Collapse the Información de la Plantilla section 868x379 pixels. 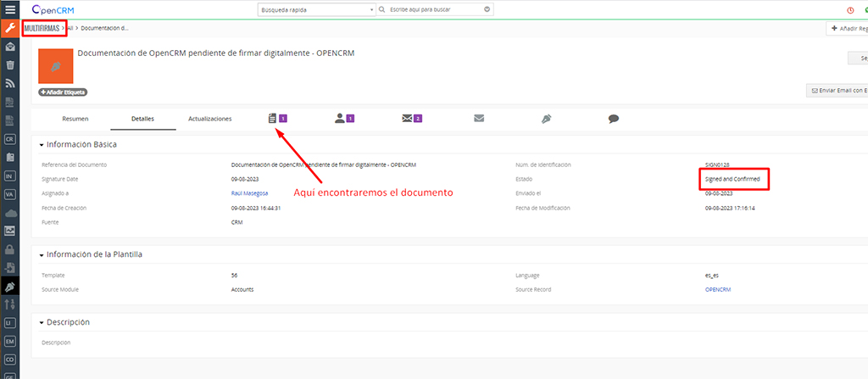click(x=42, y=255)
